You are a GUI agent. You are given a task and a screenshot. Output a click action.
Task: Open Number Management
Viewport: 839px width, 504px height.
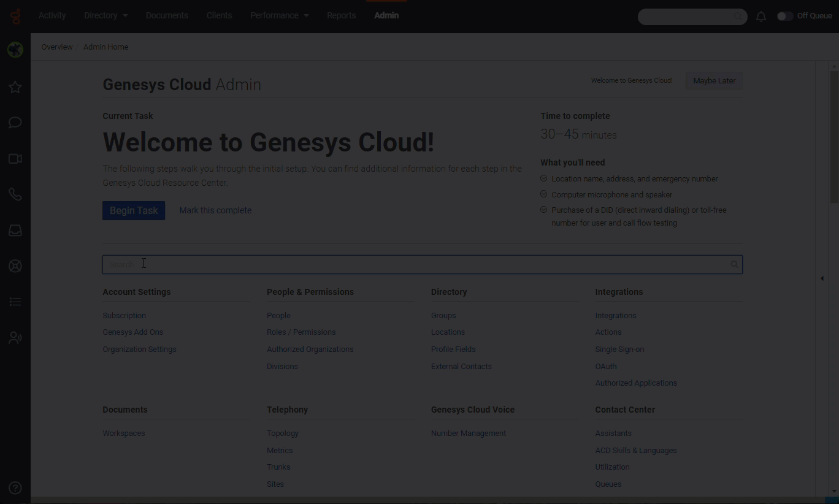point(469,433)
